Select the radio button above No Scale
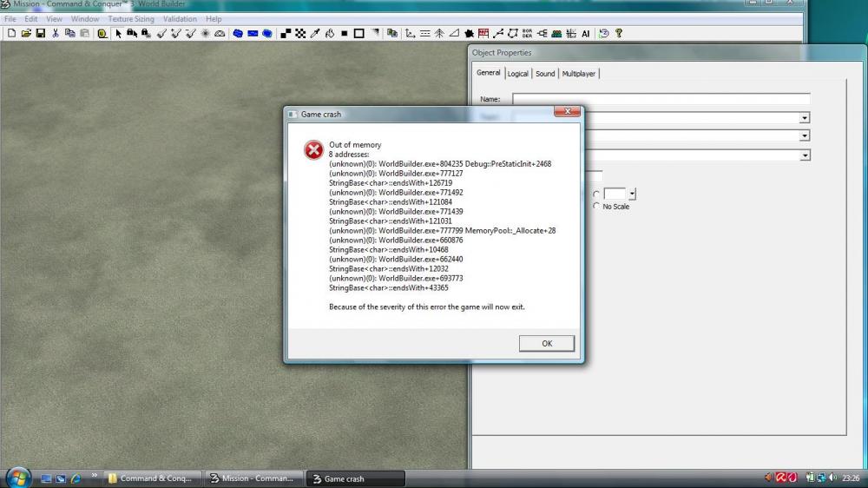 595,194
